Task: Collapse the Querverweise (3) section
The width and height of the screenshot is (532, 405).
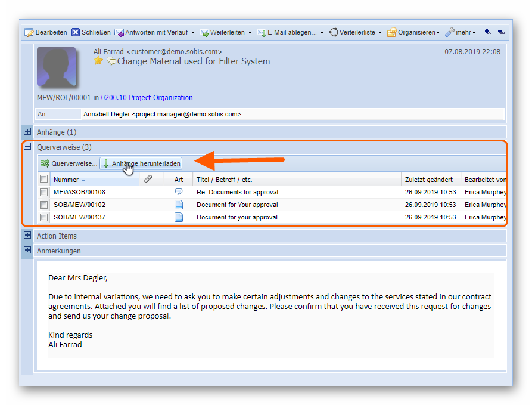Action: point(27,147)
